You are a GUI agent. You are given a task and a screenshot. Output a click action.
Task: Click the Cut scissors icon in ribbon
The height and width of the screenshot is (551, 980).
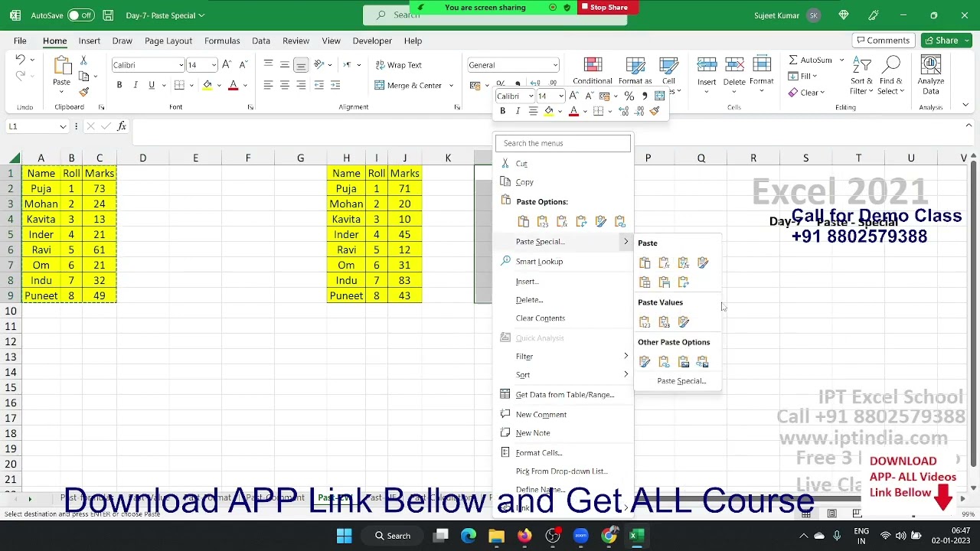83,60
